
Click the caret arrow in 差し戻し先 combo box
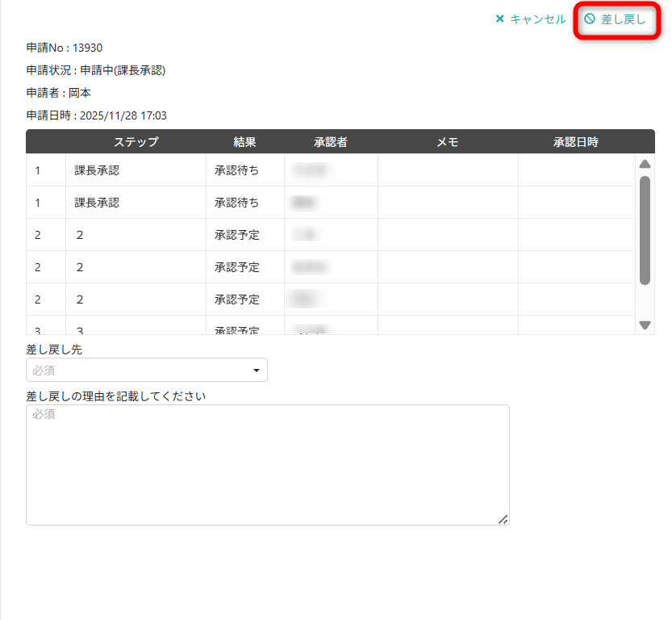pos(257,371)
